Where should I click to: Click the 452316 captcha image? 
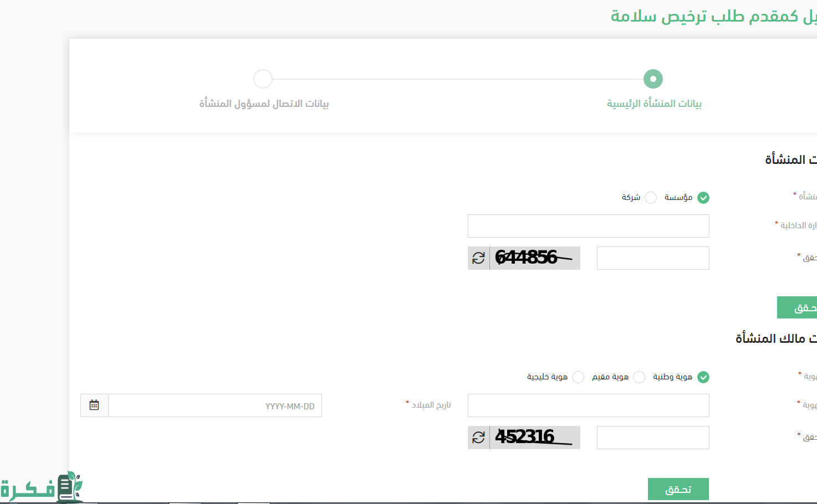534,438
